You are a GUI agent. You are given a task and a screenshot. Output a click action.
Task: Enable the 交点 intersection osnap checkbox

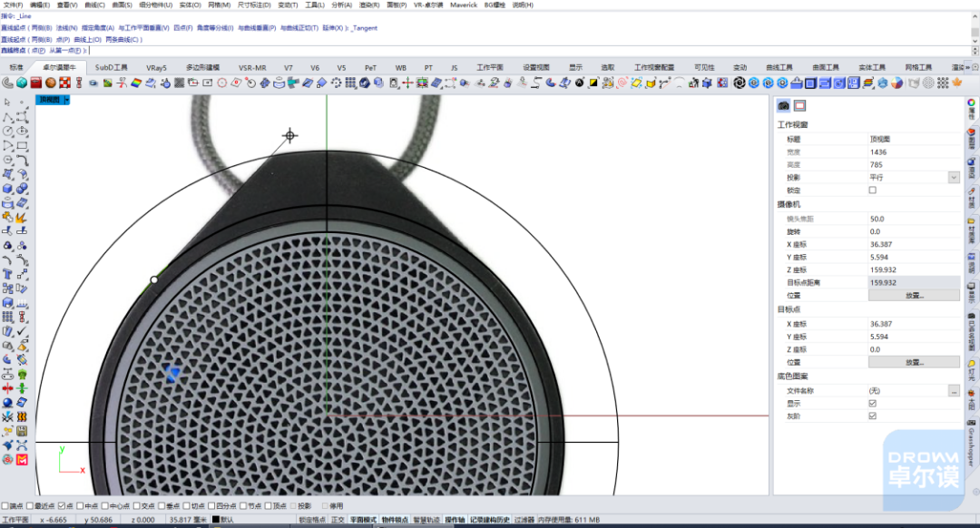coord(136,505)
